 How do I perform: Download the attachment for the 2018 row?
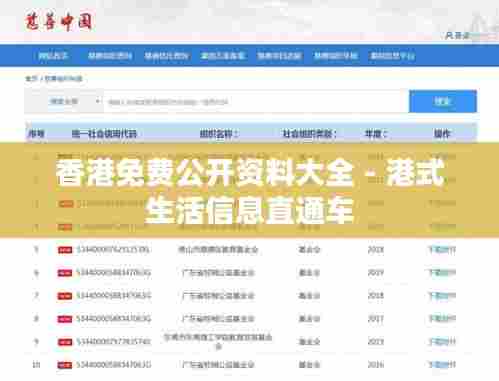442,296
